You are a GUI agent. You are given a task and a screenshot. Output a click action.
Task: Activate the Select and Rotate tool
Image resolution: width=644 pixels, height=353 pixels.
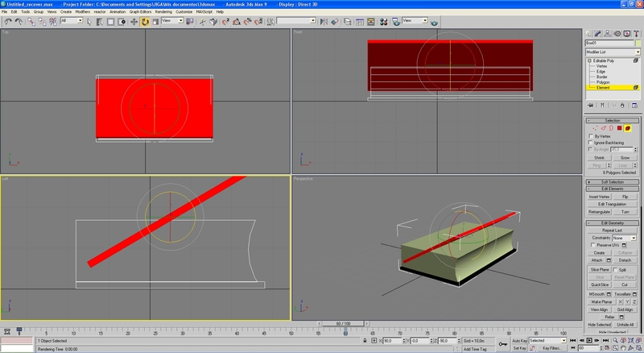[145, 22]
